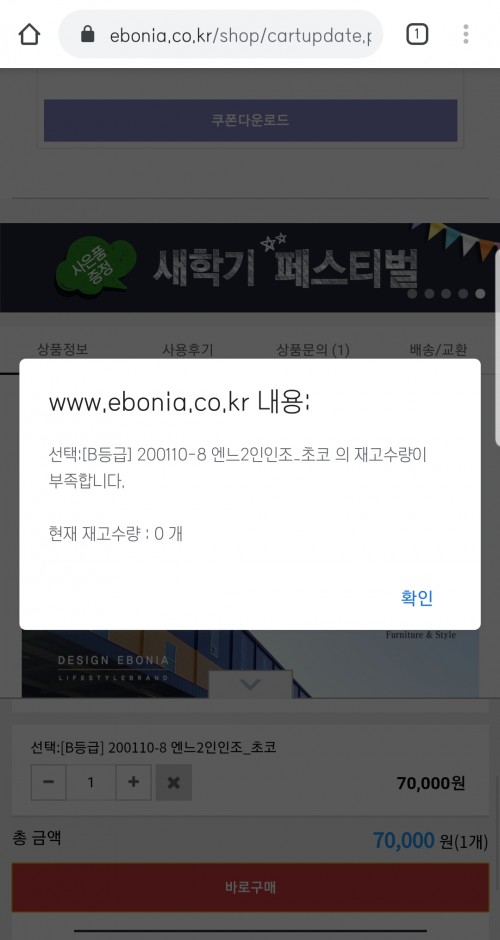
Task: Tap the browser home icon
Action: (x=29, y=34)
